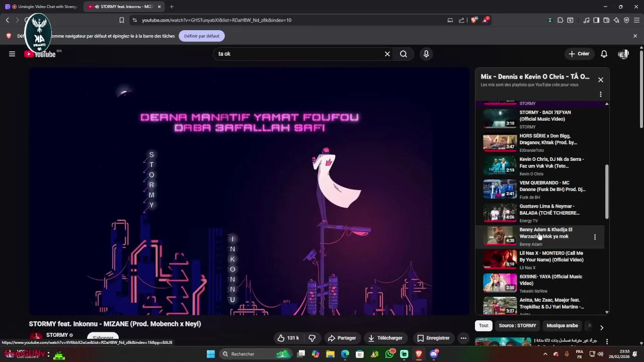Image resolution: width=644 pixels, height=362 pixels.
Task: Select the Source : STORMY chip
Action: (517, 326)
